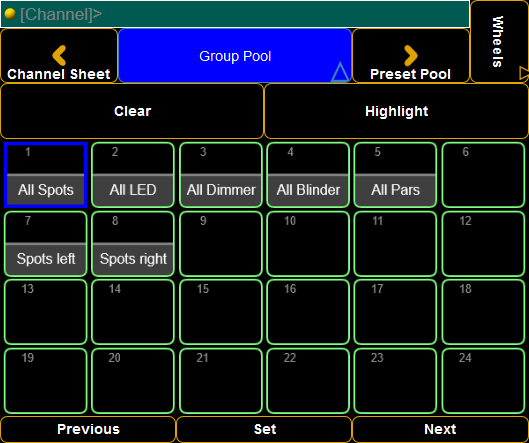The image size is (529, 443).
Task: Select the Spots right group tile
Action: click(x=133, y=244)
